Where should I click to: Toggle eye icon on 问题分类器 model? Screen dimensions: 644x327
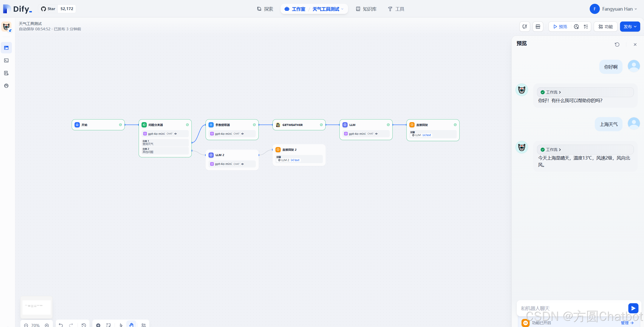tap(176, 134)
